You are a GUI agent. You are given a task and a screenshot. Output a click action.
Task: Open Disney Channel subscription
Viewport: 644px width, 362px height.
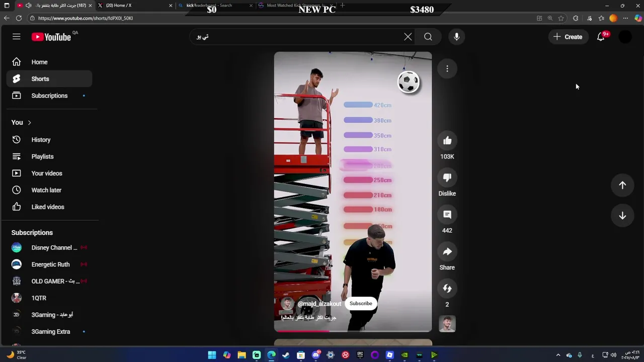click(x=49, y=247)
